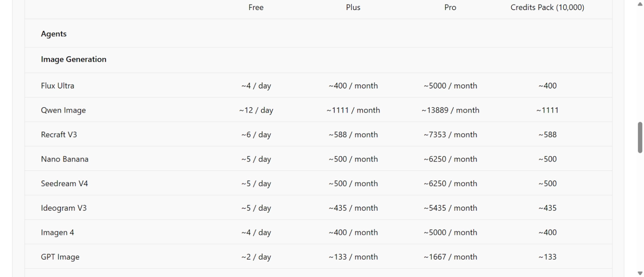Click the Pro plan column header
The height and width of the screenshot is (277, 644).
(450, 8)
